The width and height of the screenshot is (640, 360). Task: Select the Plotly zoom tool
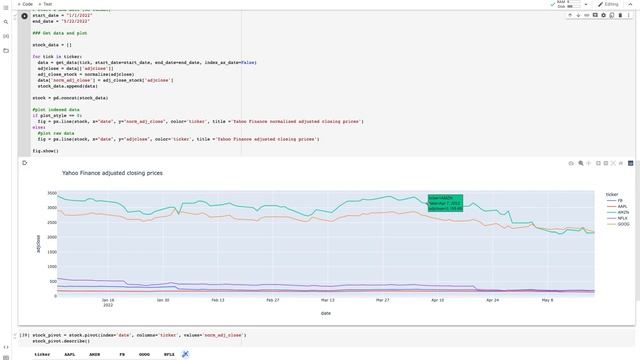click(581, 163)
